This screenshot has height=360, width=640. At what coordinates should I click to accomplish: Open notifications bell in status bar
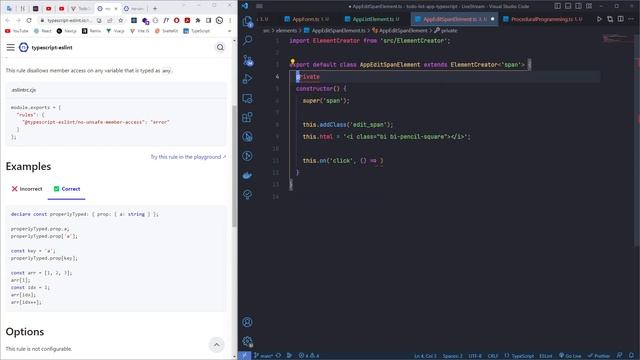point(631,356)
